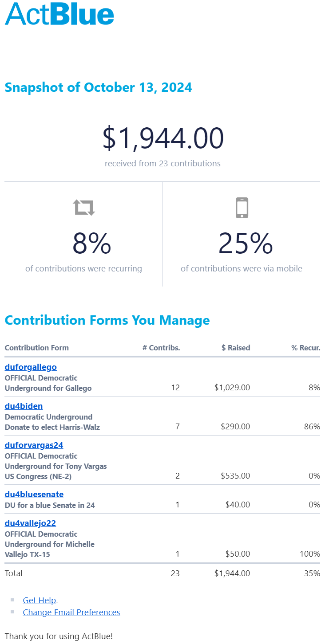Click the Get Help link
Image resolution: width=325 pixels, height=644 pixels.
(40, 600)
